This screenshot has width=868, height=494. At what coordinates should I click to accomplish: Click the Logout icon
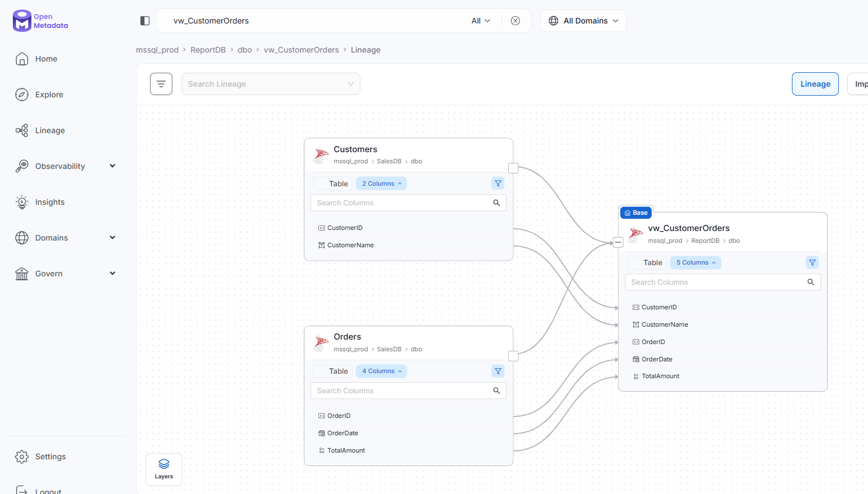(22, 490)
